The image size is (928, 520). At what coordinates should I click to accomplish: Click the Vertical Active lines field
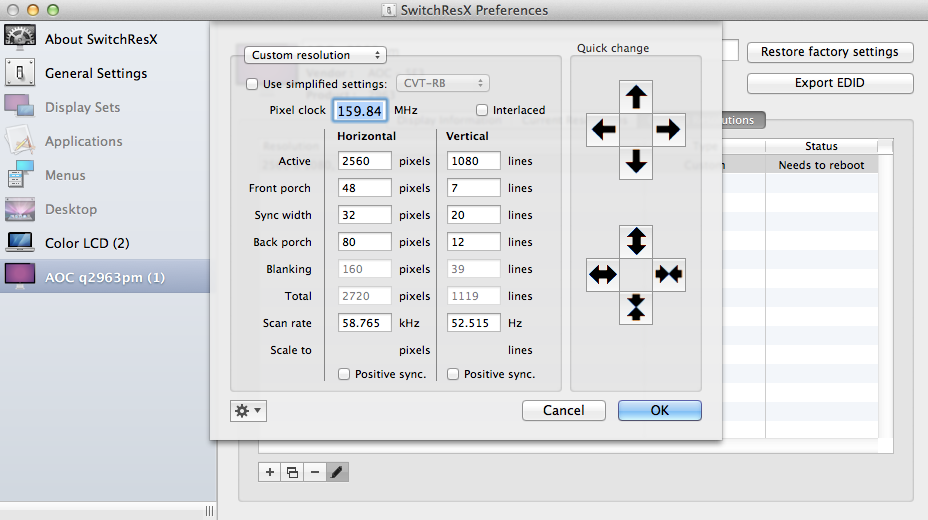coord(473,161)
